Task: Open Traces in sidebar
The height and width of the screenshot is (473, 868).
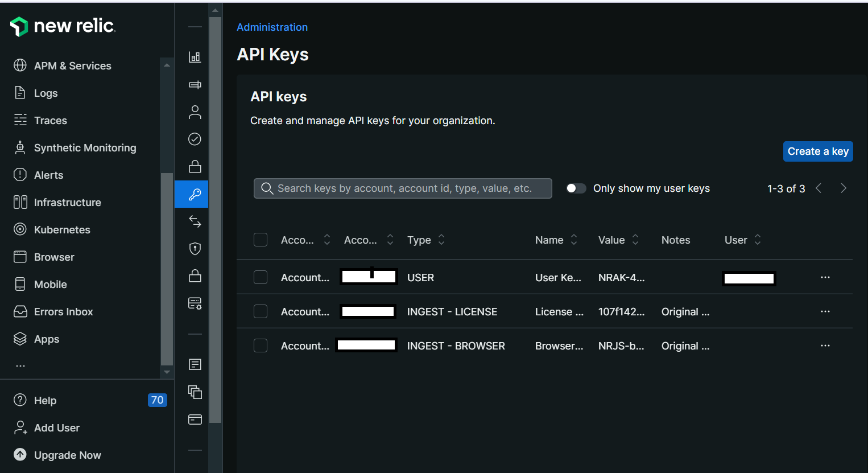Action: [51, 120]
